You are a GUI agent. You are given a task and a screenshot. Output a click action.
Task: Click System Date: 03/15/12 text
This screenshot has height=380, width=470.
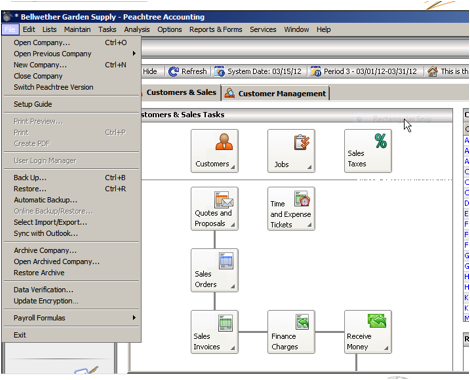(x=264, y=71)
